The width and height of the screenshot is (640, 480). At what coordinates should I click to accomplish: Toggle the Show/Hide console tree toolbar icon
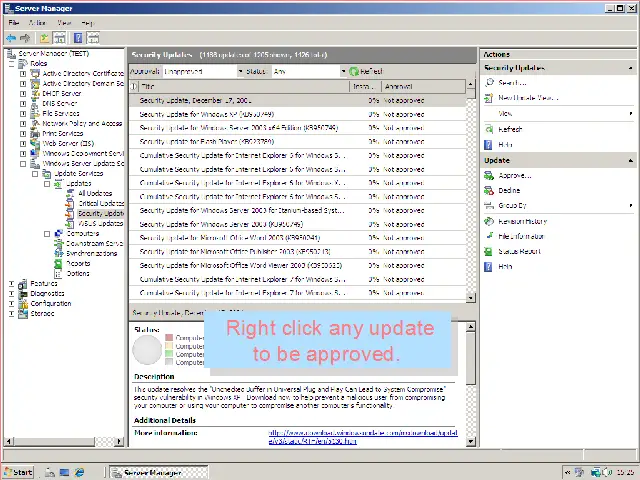[60, 38]
